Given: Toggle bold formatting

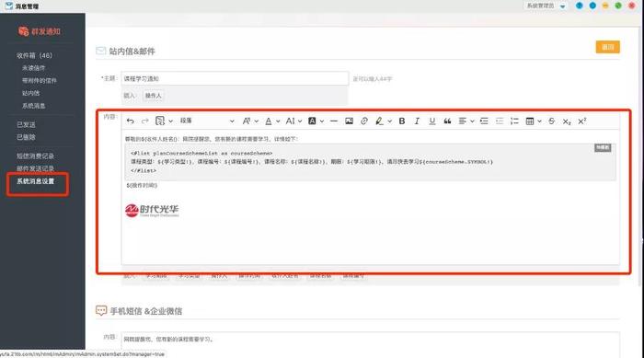Looking at the screenshot, I should click(x=402, y=121).
